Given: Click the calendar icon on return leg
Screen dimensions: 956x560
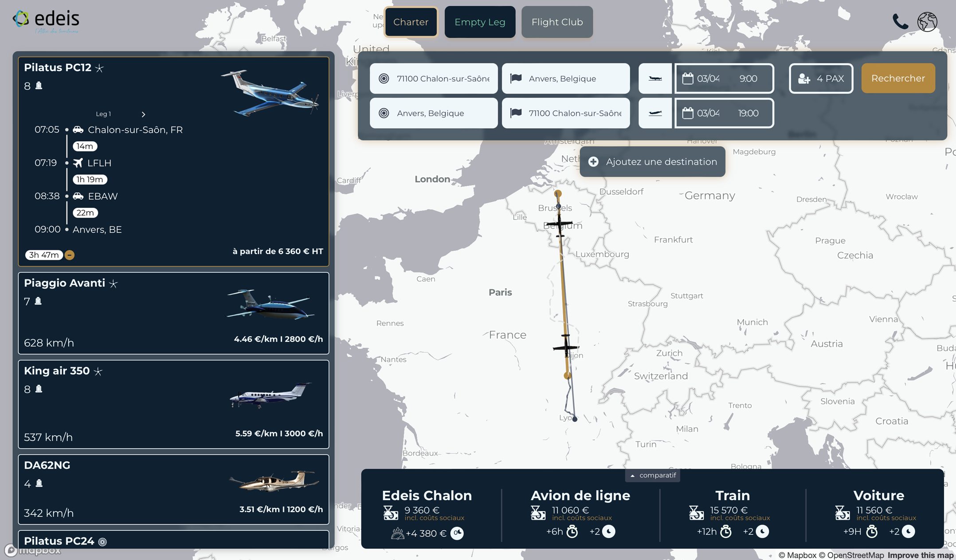Looking at the screenshot, I should pos(687,113).
